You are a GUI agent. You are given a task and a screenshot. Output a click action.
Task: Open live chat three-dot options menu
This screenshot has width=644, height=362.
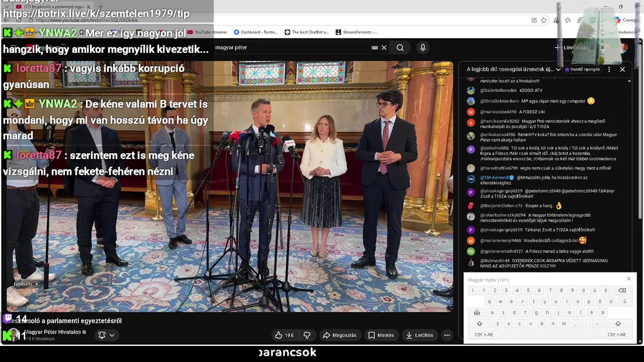click(609, 69)
